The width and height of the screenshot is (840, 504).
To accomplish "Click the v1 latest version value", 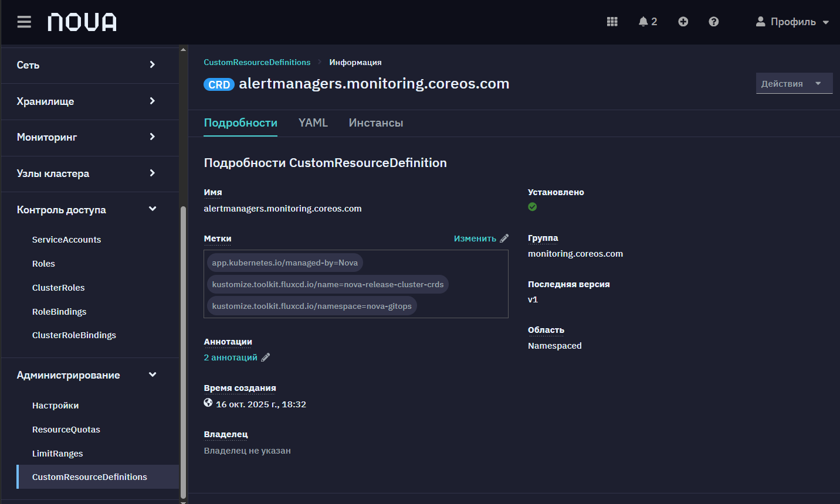I will (533, 299).
